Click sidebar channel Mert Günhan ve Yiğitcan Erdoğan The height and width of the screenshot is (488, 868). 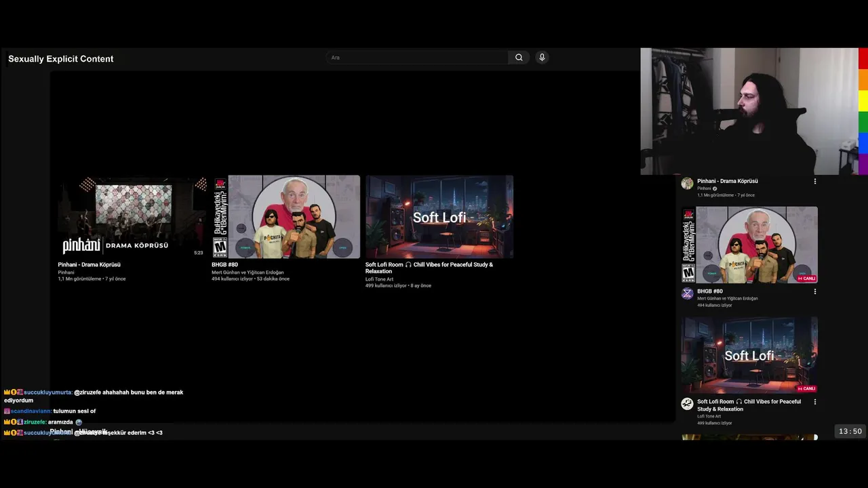tap(728, 298)
